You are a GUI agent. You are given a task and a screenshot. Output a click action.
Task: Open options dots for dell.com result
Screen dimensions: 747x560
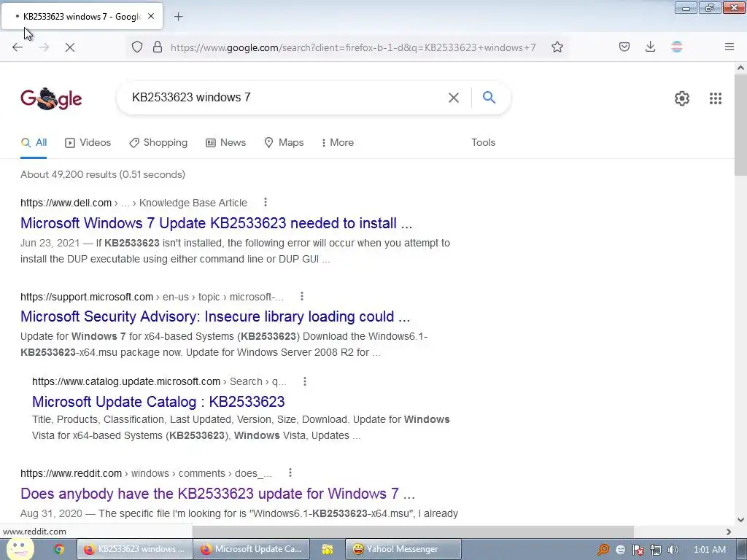(266, 203)
